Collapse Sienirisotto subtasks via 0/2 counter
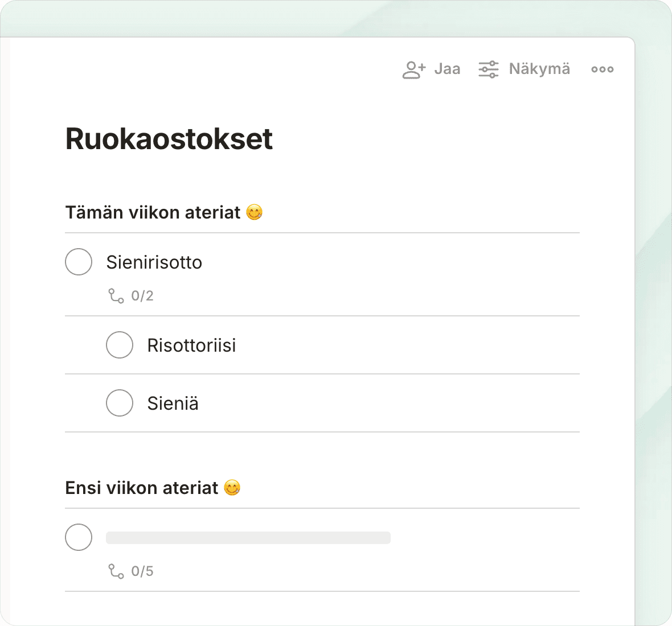Screen dimensions: 672x626 tap(142, 296)
